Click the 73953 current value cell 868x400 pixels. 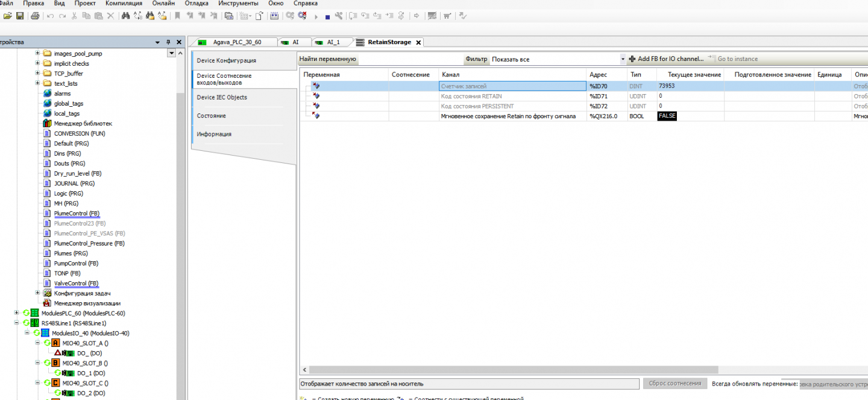(690, 86)
